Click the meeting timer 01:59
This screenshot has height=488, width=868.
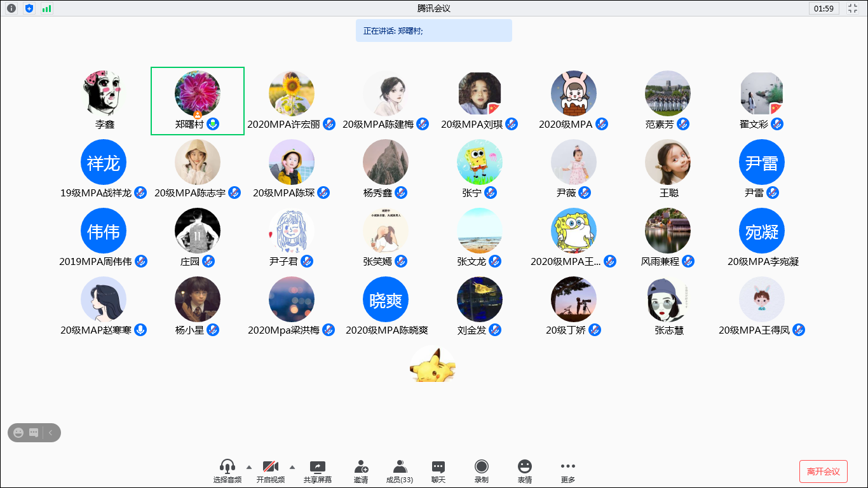pyautogui.click(x=824, y=8)
